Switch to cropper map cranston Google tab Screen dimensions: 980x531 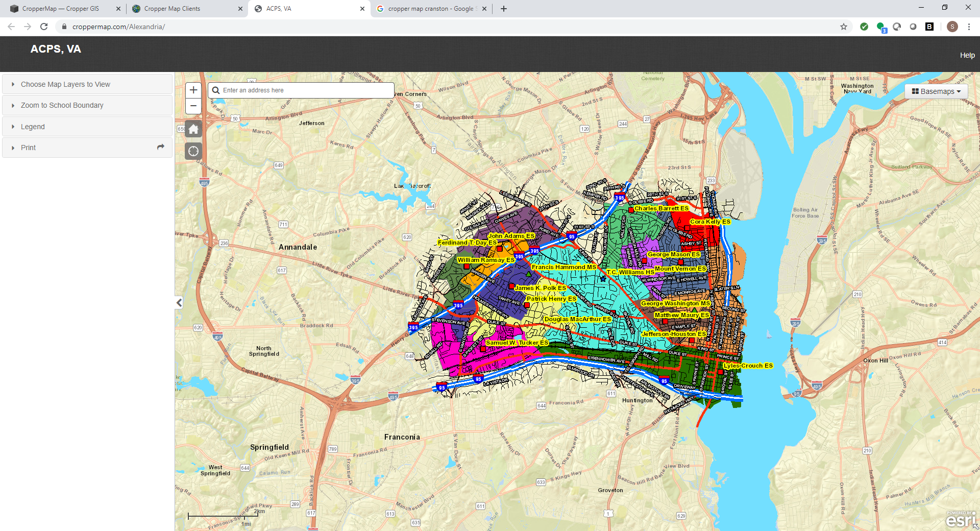430,9
